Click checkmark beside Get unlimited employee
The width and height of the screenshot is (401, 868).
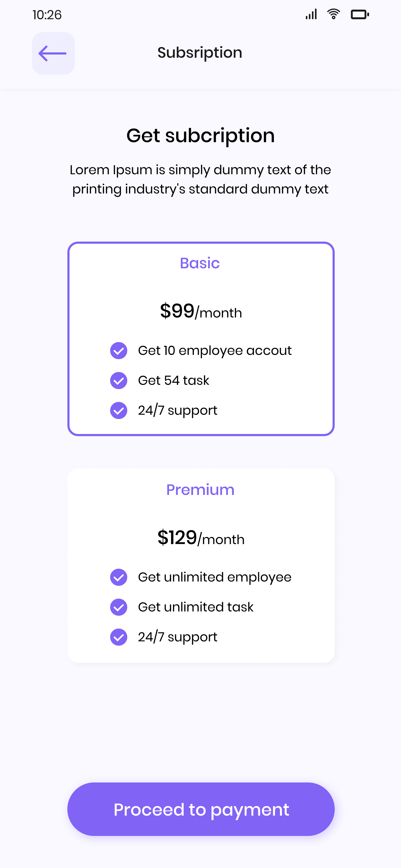coord(119,577)
